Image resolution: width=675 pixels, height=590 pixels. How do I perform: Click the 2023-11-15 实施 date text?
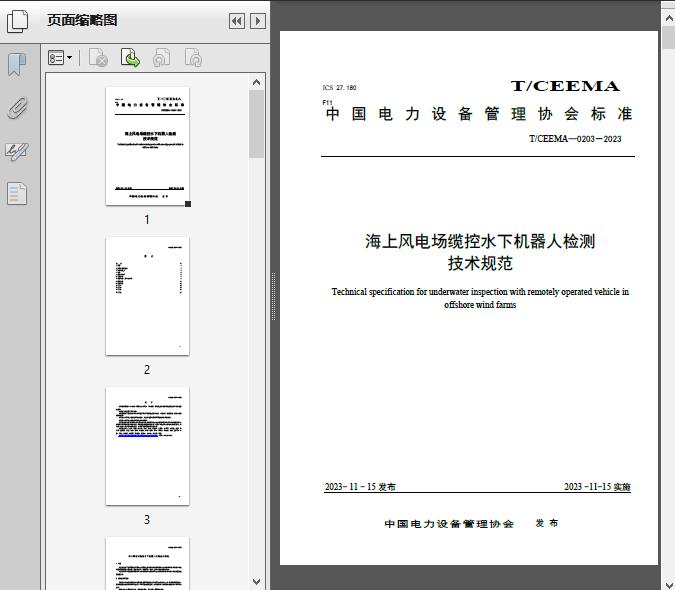(x=598, y=487)
